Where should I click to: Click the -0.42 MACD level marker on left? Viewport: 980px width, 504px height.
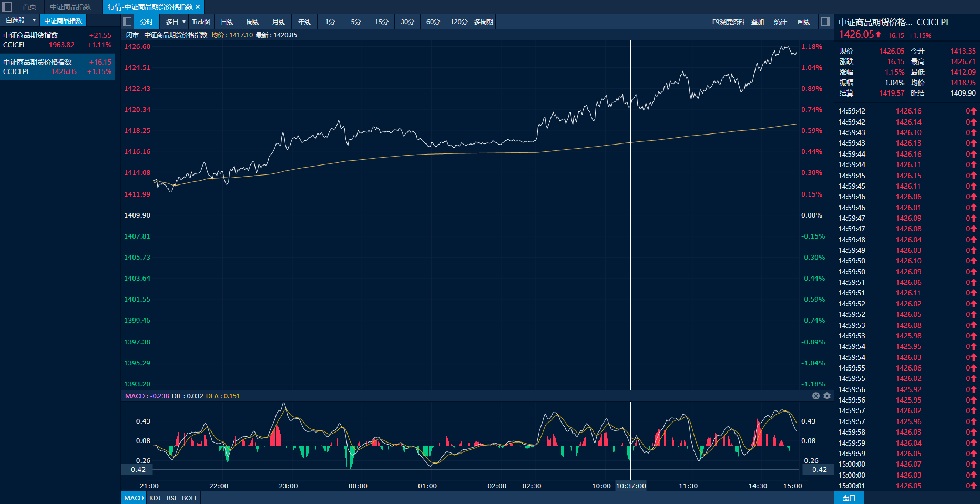click(137, 469)
